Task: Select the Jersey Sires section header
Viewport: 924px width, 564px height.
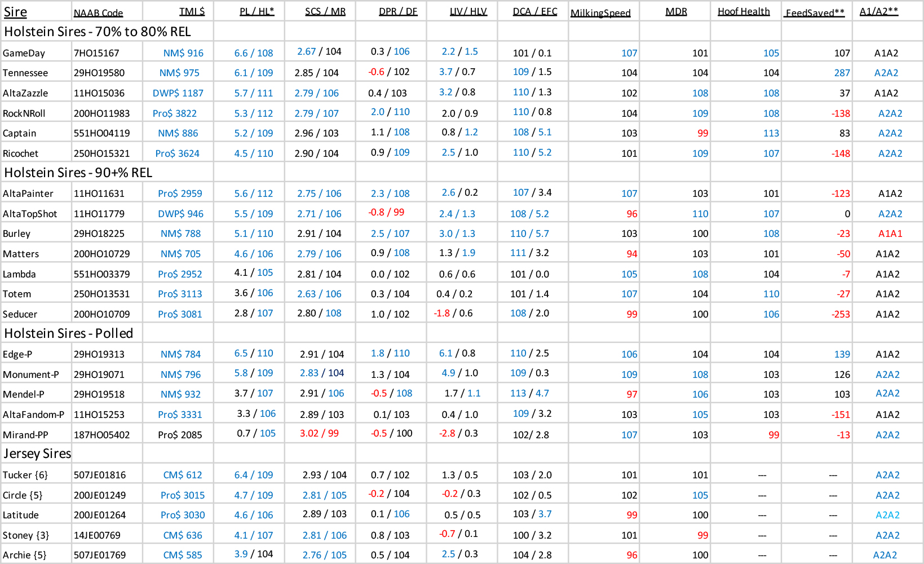Action: [37, 453]
